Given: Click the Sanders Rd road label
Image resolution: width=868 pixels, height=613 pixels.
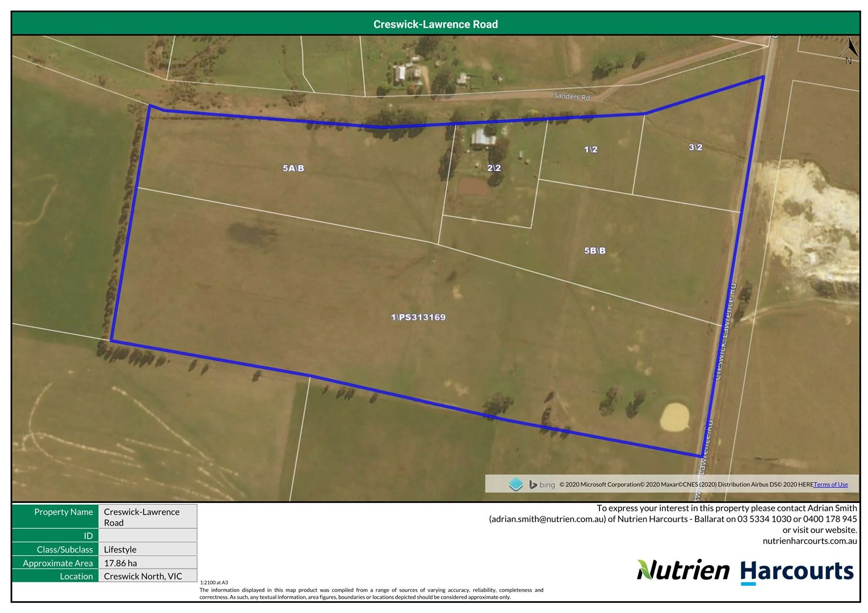Looking at the screenshot, I should click(572, 96).
